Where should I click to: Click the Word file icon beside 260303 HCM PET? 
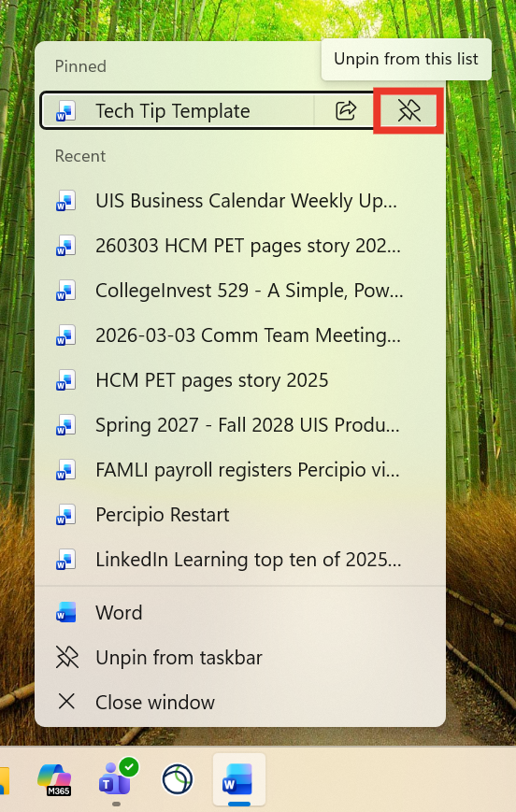pyautogui.click(x=65, y=246)
